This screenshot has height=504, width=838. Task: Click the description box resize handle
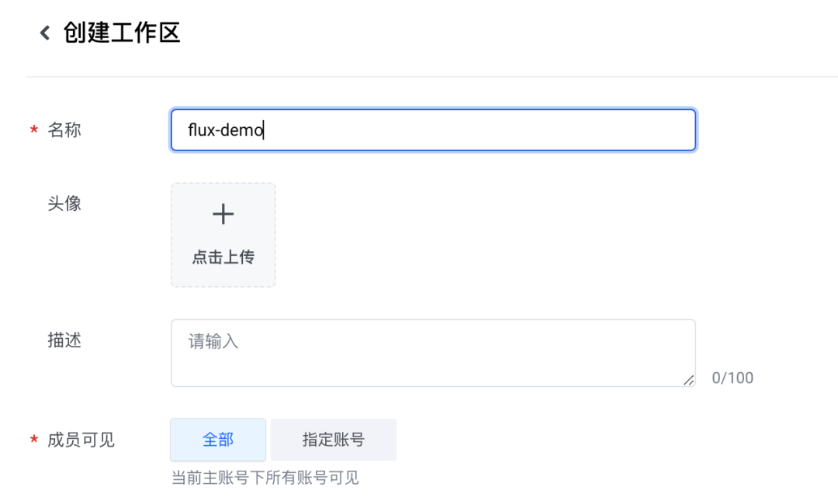(689, 380)
